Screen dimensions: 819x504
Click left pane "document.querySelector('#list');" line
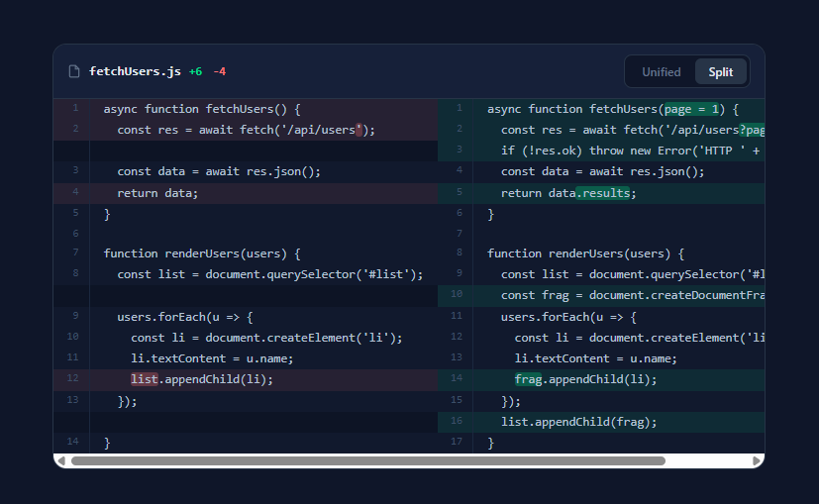246,274
